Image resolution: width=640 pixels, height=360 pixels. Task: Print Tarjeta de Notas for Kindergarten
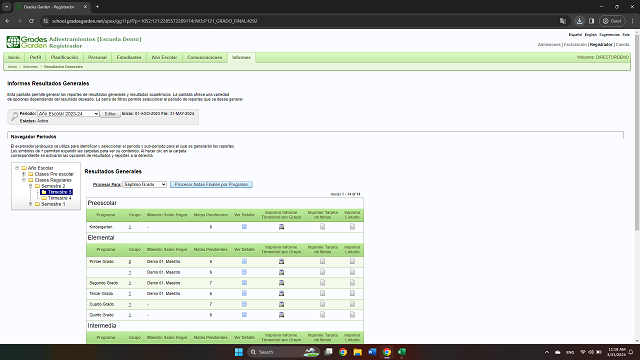(322, 227)
